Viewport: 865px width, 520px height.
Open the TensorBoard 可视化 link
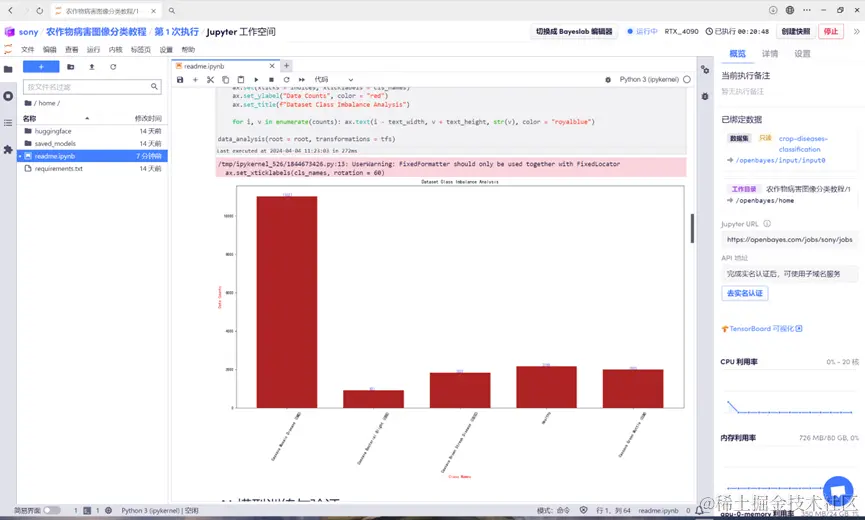(x=762, y=329)
